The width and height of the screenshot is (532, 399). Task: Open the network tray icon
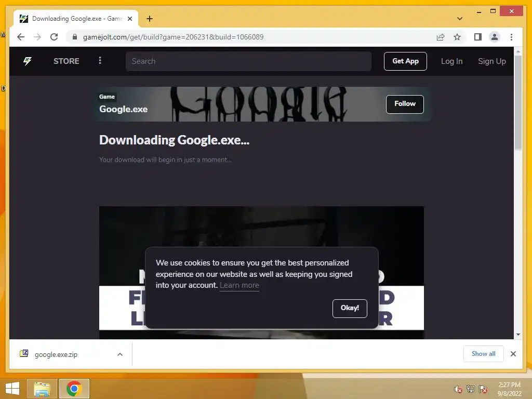pos(471,389)
